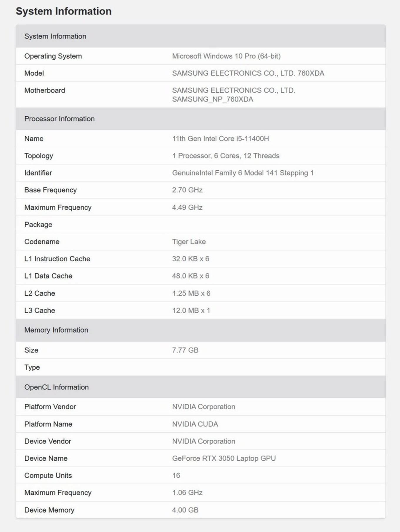
Task: Select the 'Model' row label
Action: point(34,73)
